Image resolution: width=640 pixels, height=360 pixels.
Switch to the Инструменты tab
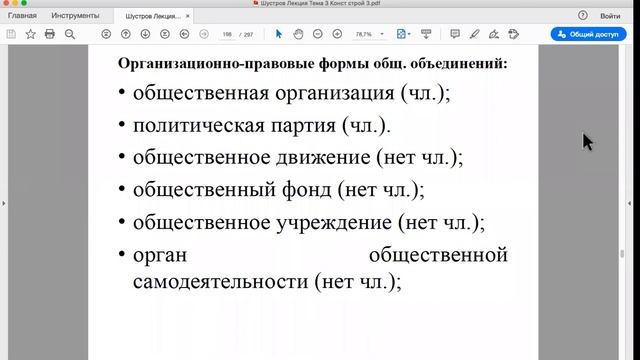click(x=75, y=16)
